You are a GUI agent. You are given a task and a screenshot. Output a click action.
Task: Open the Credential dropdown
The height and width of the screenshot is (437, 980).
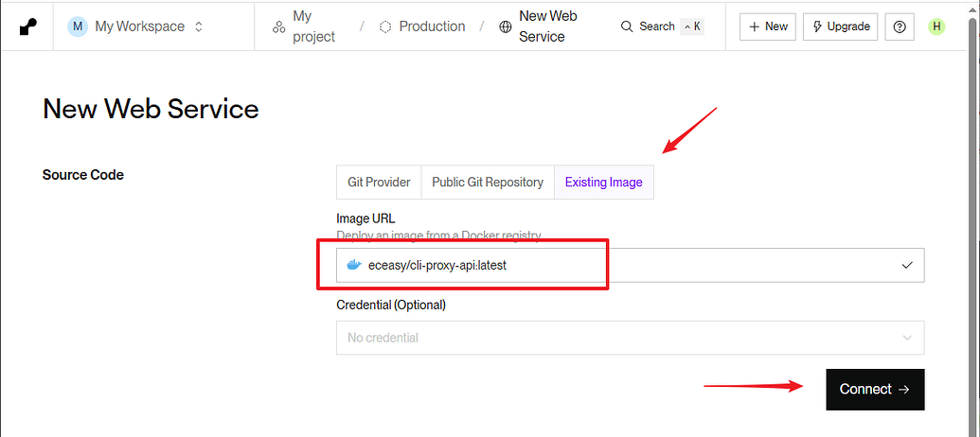click(x=630, y=338)
